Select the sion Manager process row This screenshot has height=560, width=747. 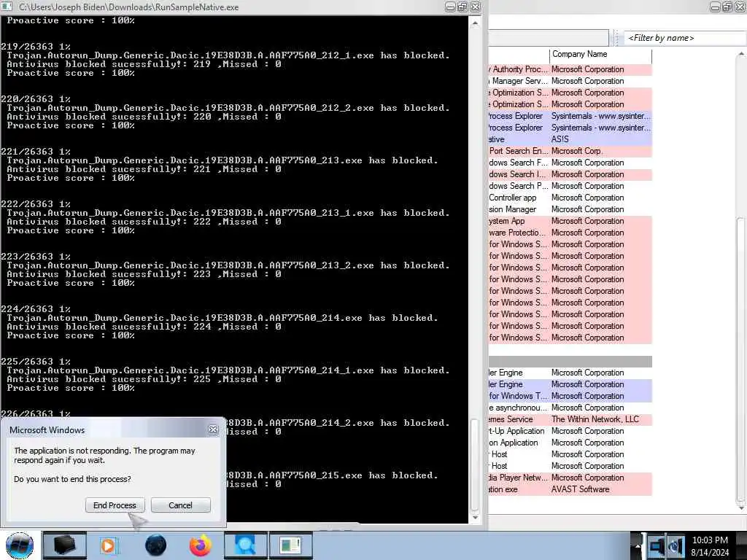570,209
